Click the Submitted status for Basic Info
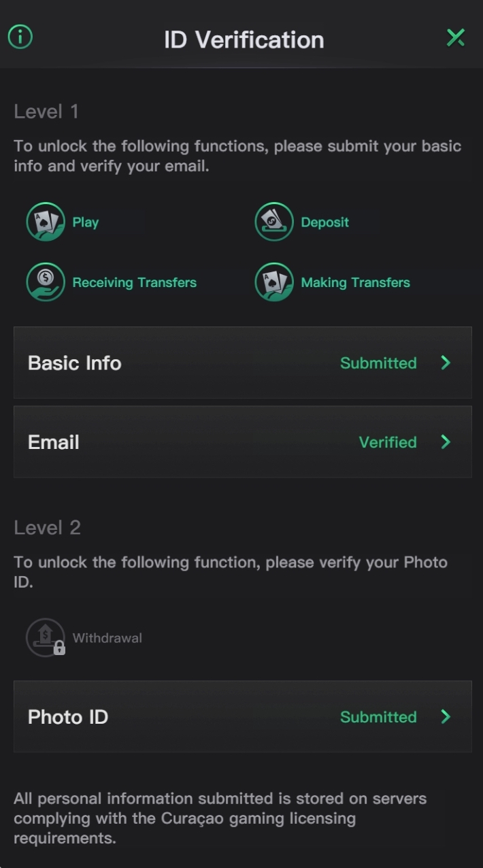483x868 pixels. coord(378,363)
